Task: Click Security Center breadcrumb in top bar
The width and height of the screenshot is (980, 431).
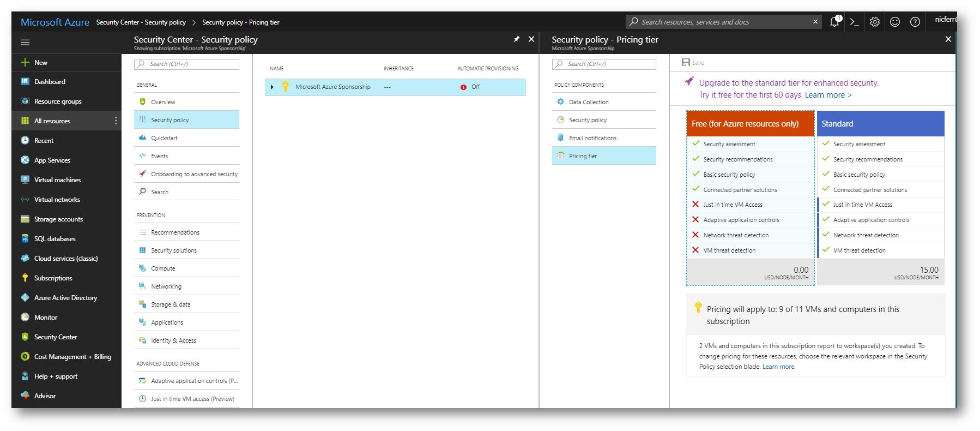Action: tap(141, 22)
